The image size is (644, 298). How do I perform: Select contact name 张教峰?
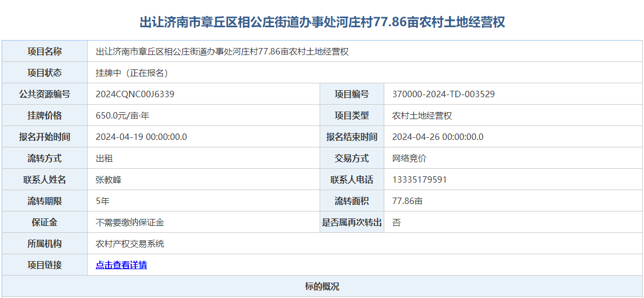click(108, 180)
